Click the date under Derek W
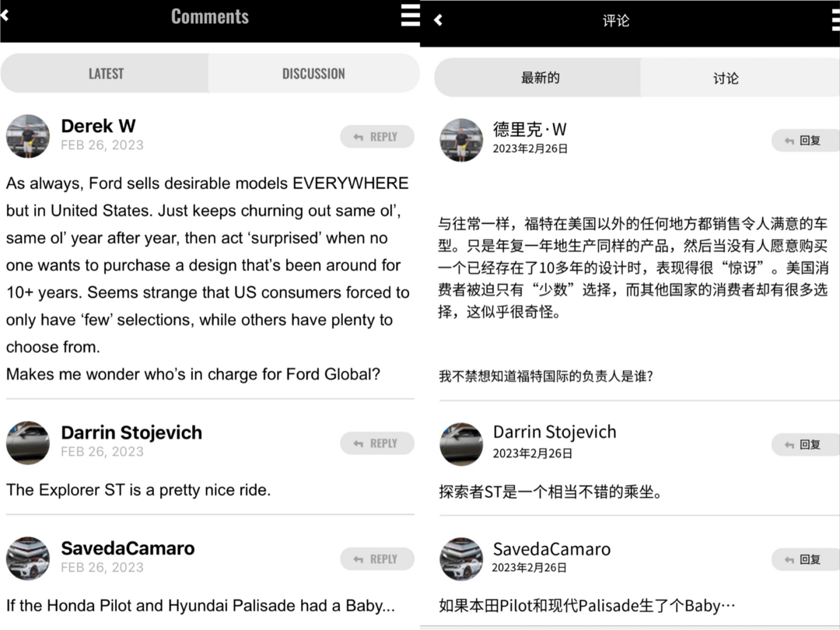The image size is (840, 630). click(103, 145)
